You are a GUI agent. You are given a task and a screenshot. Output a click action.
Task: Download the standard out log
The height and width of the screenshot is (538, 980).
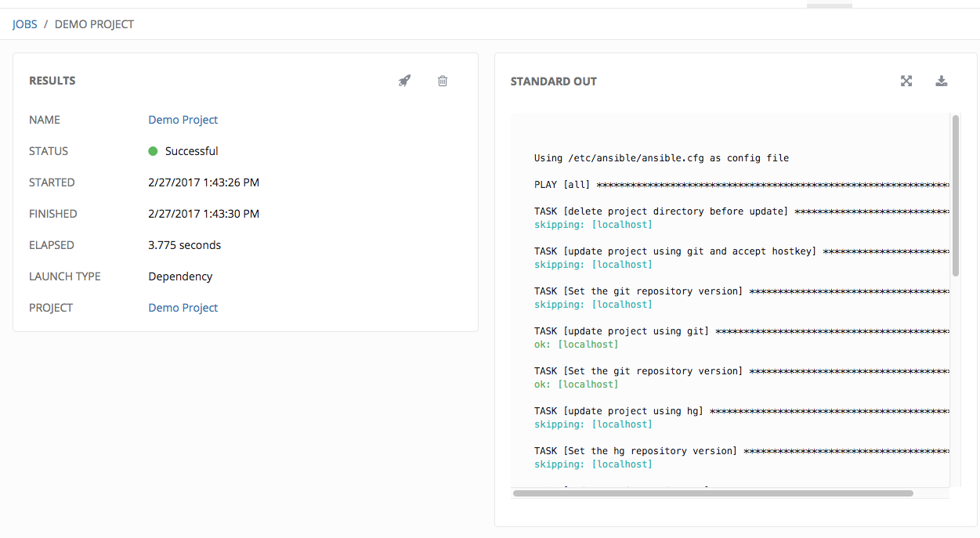942,81
